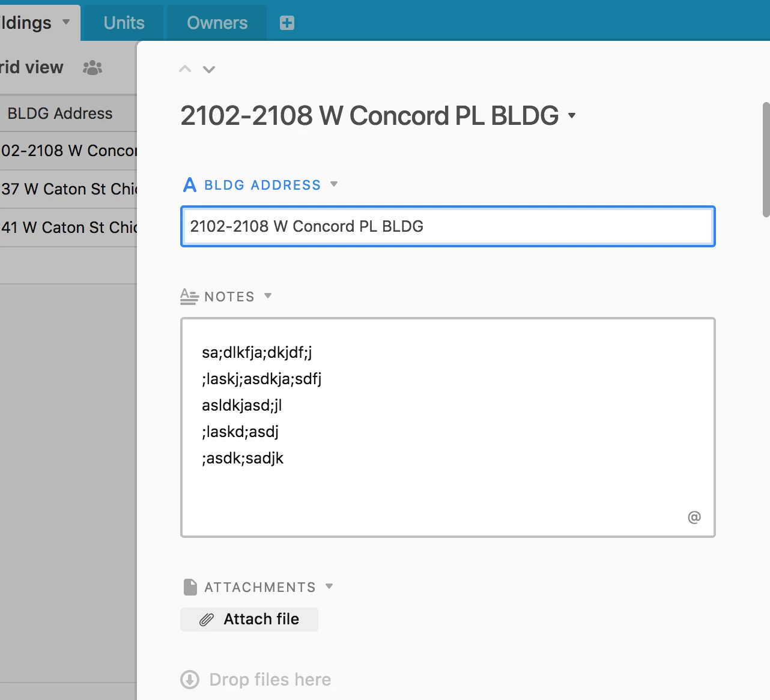The image size is (770, 700).
Task: Open the record title dropdown arrow
Action: 572,116
